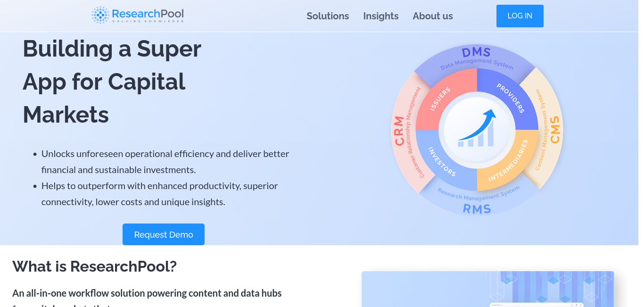Viewport: 644px width, 307px height.
Task: Click the LOG IN button
Action: (520, 16)
